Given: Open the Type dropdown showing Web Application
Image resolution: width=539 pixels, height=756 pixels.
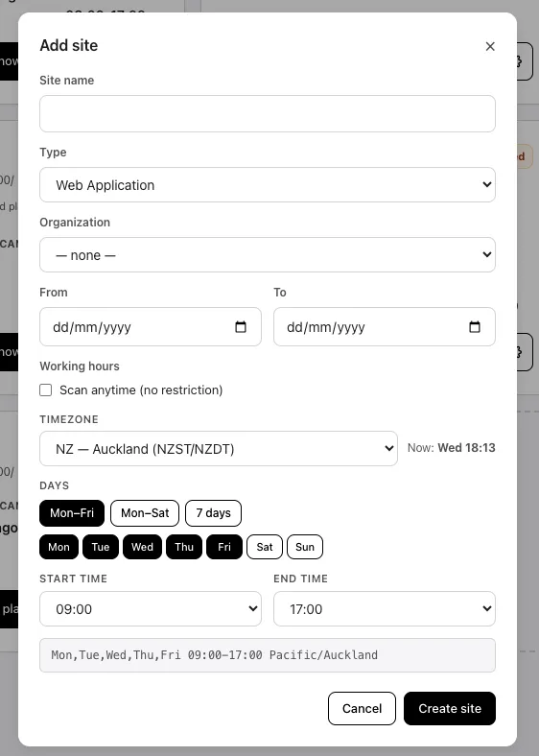Looking at the screenshot, I should coord(267,184).
